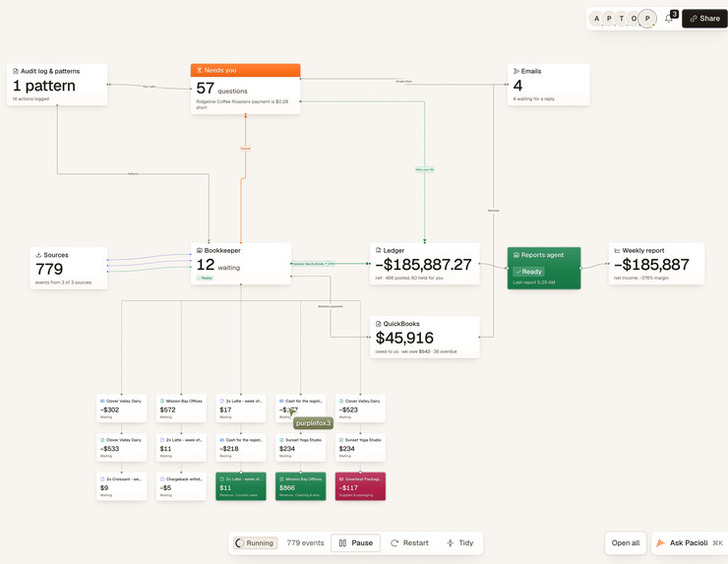Open the Ledger −$185,887.27 card

pos(424,264)
